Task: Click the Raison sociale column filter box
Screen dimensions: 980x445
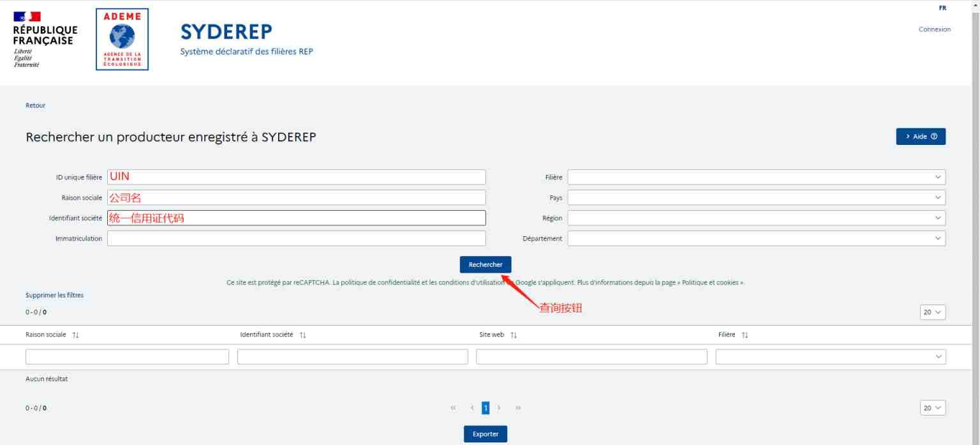Action: (127, 357)
